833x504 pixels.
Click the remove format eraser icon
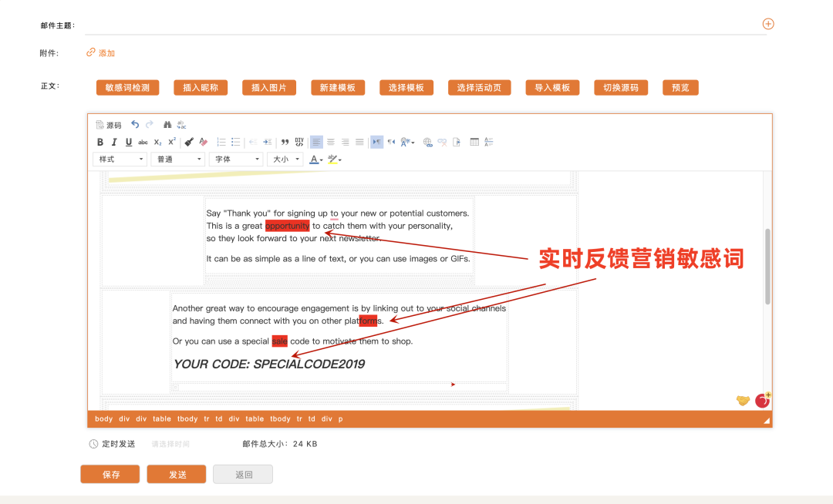(x=204, y=142)
